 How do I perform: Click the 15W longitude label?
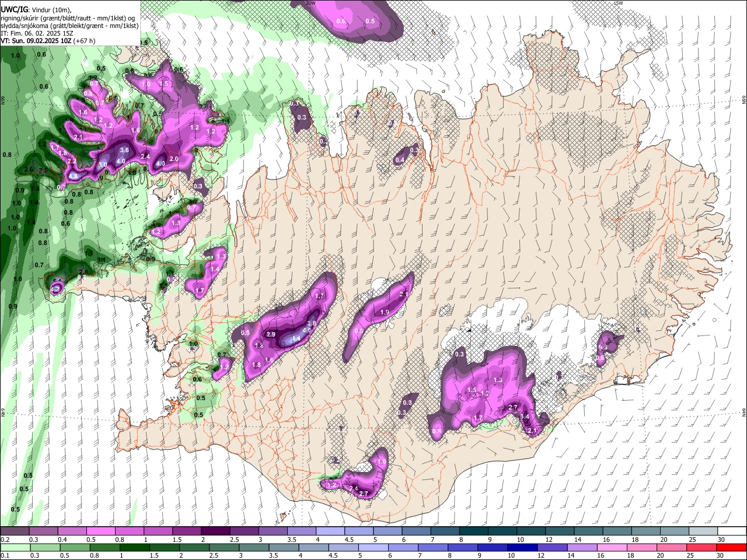click(x=618, y=3)
